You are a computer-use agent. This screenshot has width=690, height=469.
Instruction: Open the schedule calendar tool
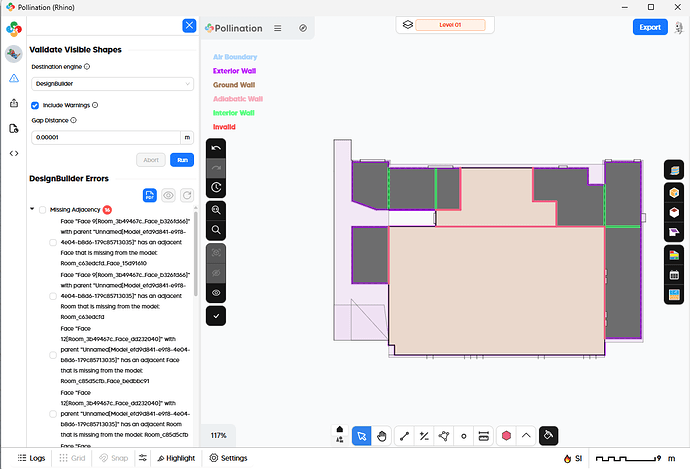pos(674,275)
